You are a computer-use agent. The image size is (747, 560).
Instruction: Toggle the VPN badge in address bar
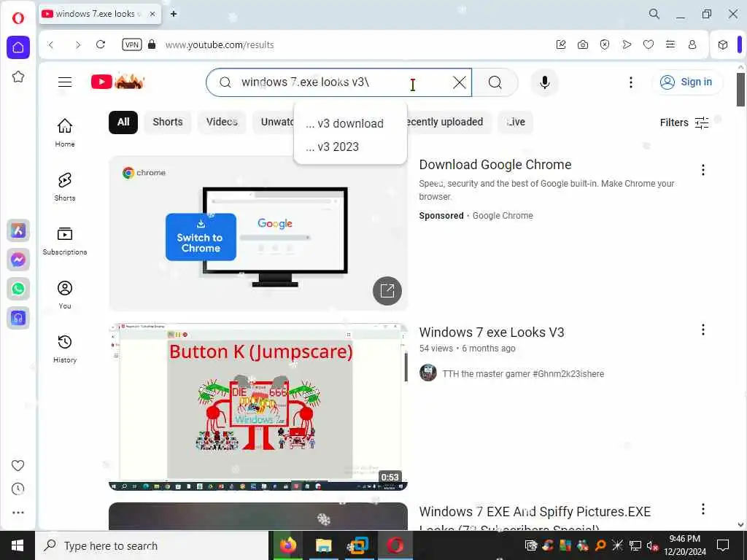[131, 44]
